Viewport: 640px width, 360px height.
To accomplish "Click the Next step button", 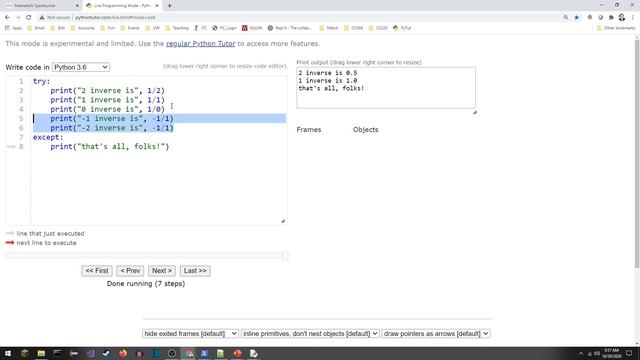I will pyautogui.click(x=162, y=271).
